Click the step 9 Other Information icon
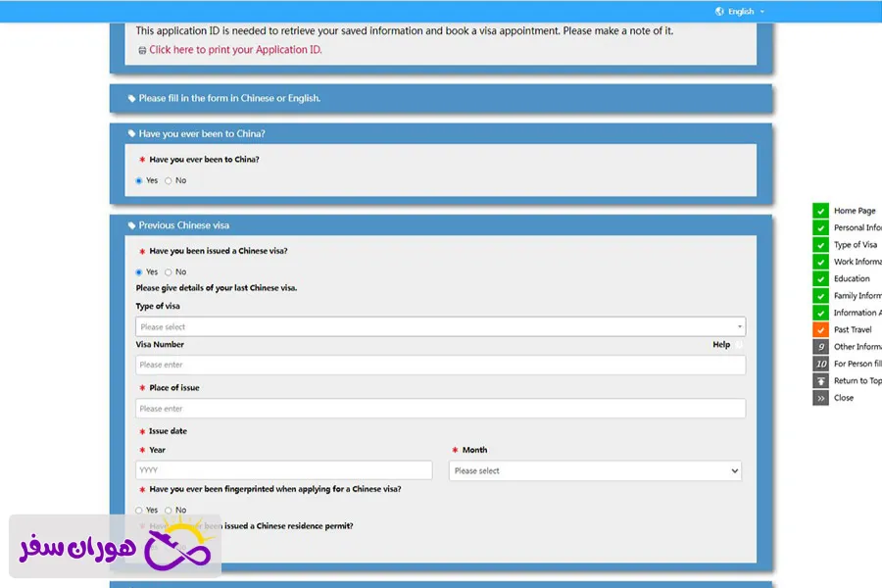 [820, 347]
